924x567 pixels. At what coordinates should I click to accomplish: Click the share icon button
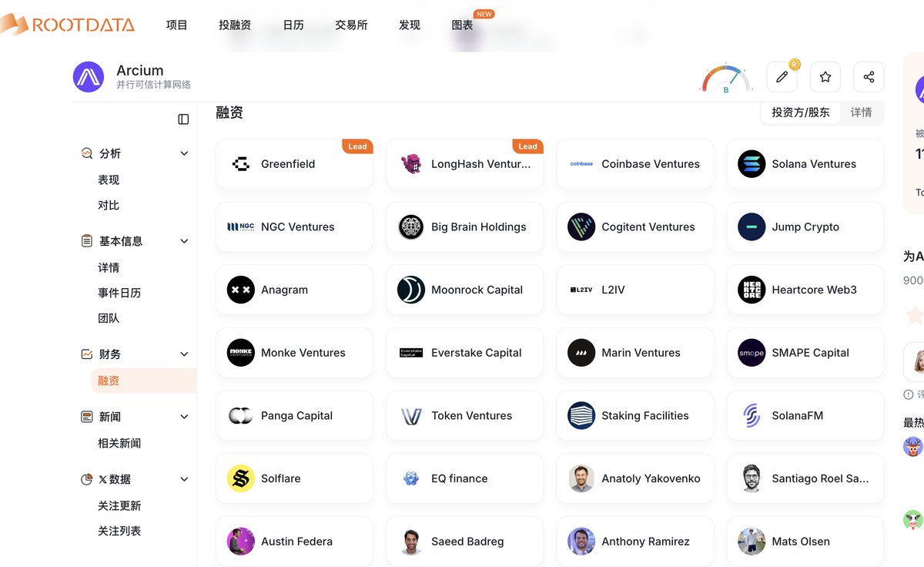coord(869,77)
